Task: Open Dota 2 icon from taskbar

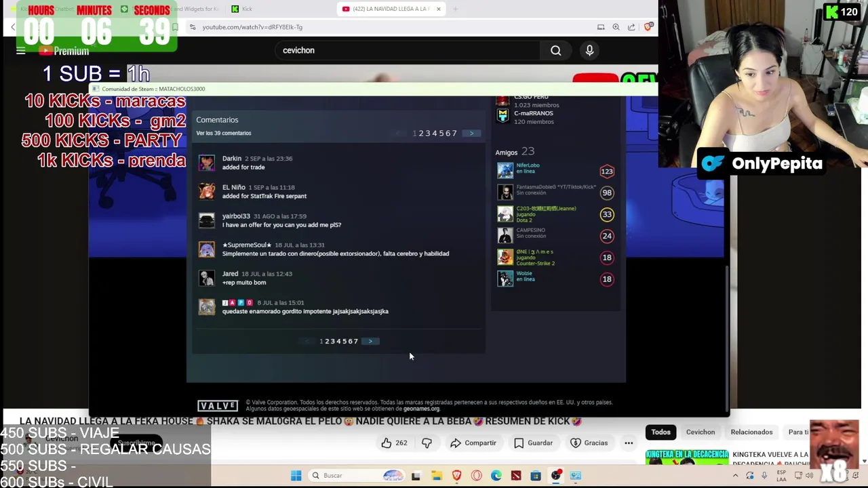Action: 516,475
